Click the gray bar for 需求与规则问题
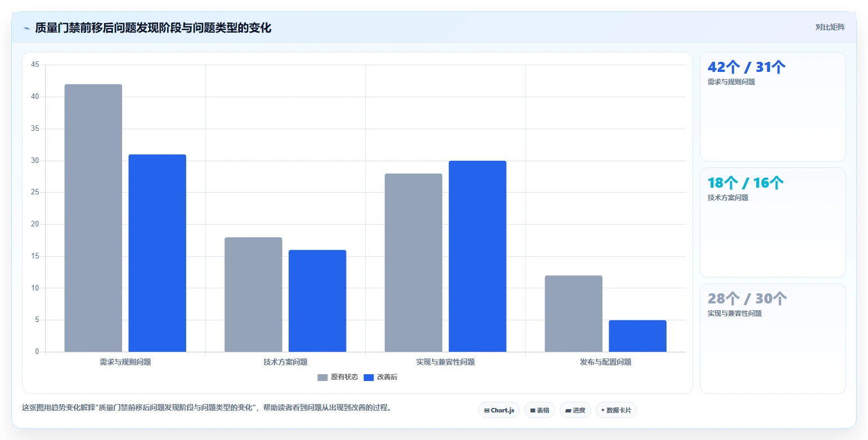This screenshot has height=440, width=868. pyautogui.click(x=93, y=218)
